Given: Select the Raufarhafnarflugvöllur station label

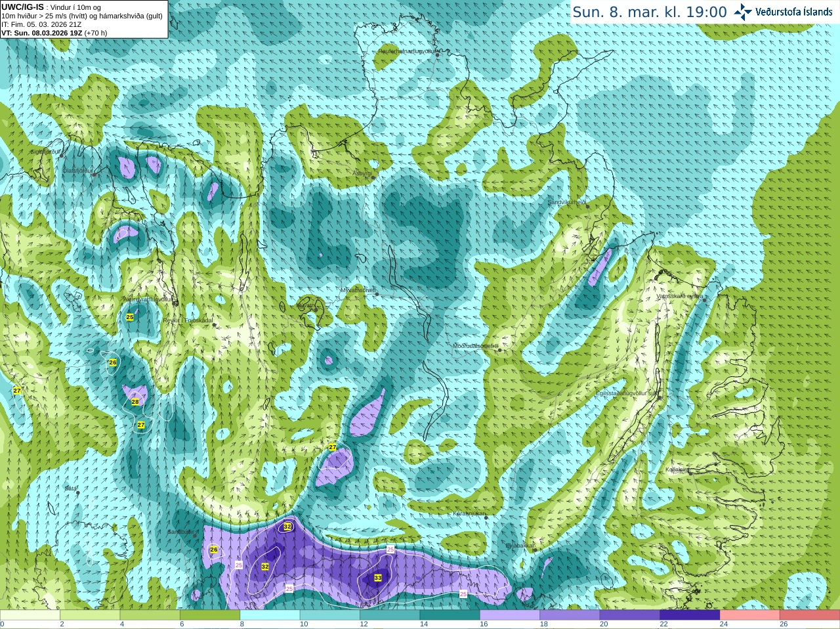Looking at the screenshot, I should 407,51.
